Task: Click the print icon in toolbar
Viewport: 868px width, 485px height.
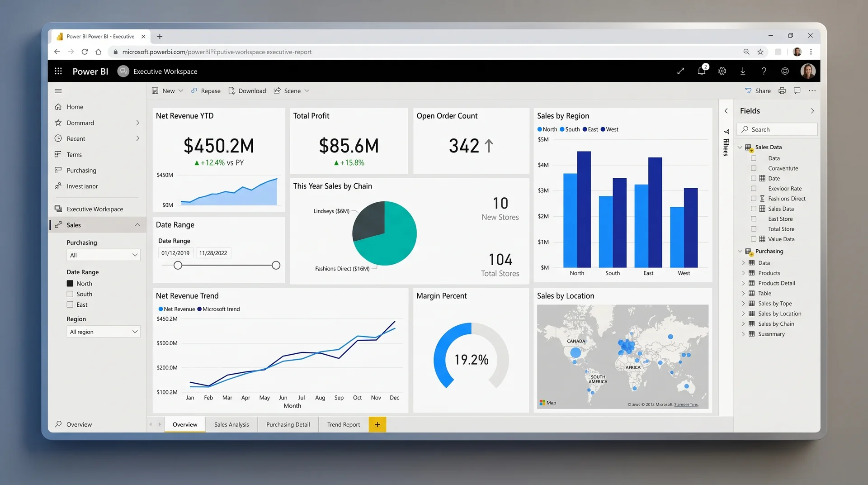Action: click(x=782, y=91)
